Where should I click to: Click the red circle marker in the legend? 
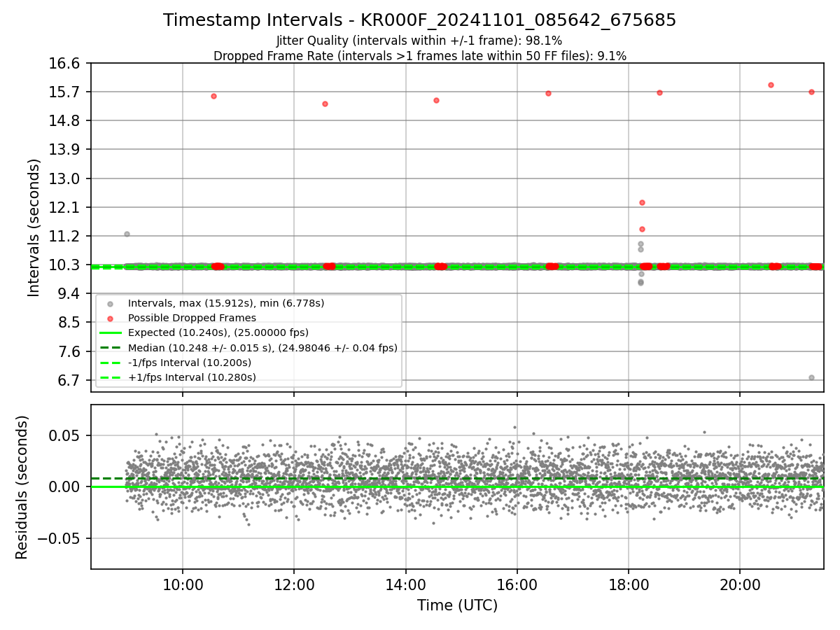[x=110, y=318]
